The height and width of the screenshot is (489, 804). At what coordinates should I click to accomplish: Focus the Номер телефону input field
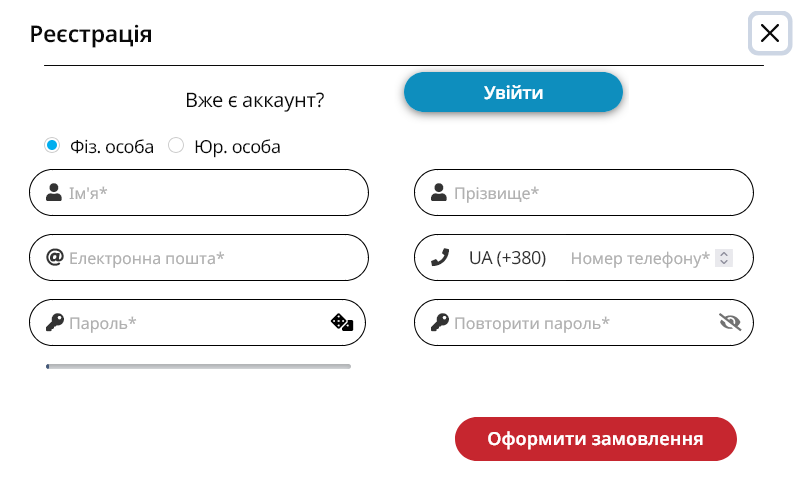[x=640, y=258]
